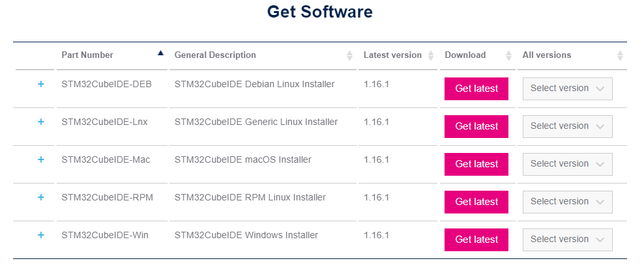Viewport: 644px width, 274px height.
Task: Expand the STM32CubeIDE-RPM row plus icon
Action: coord(40,197)
